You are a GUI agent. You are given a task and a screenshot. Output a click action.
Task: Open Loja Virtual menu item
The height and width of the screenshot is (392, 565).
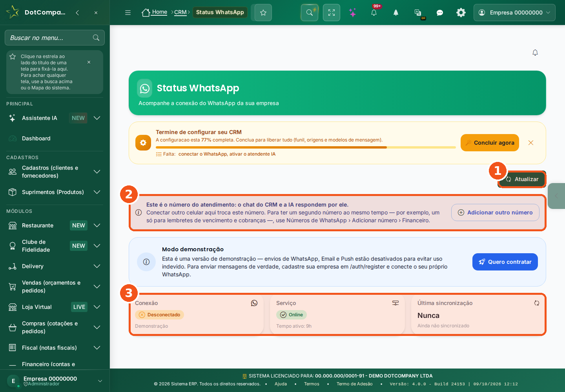click(x=55, y=307)
